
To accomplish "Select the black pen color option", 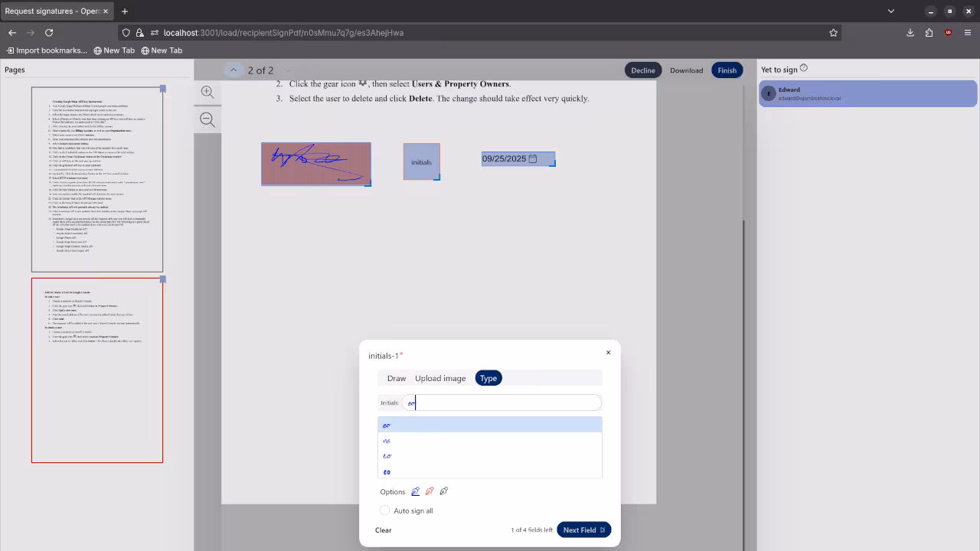I will [444, 491].
